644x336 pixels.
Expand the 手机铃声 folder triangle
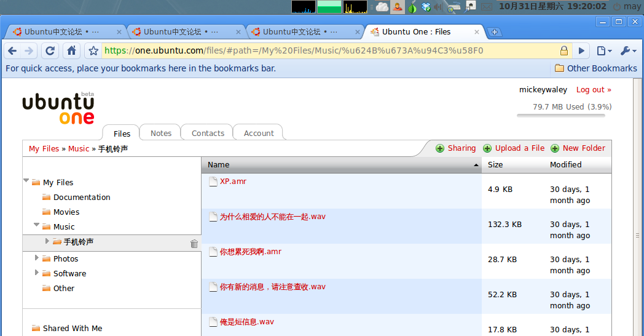pos(47,241)
